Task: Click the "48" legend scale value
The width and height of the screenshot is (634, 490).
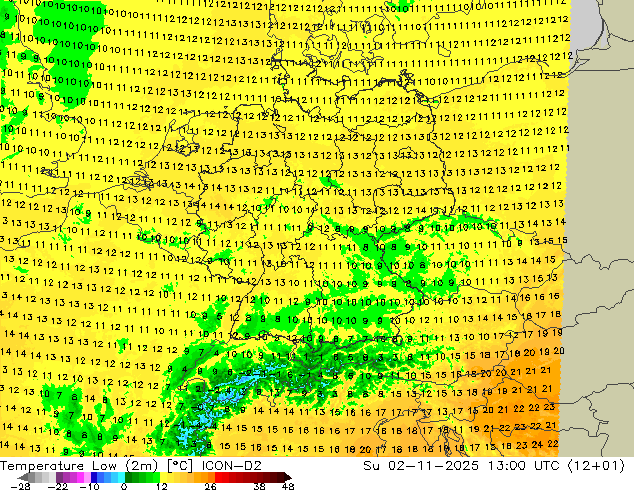Action: coord(288,486)
